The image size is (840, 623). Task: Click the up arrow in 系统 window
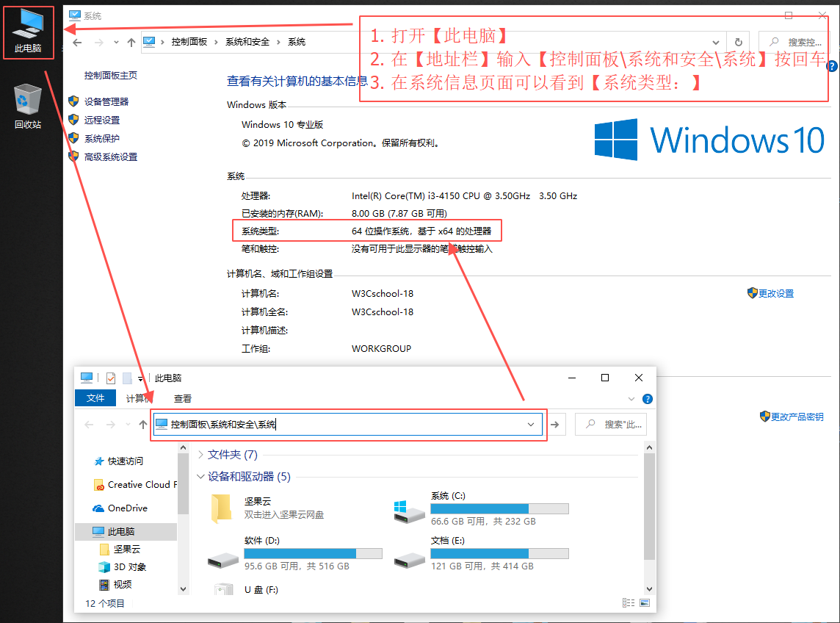coord(131,43)
